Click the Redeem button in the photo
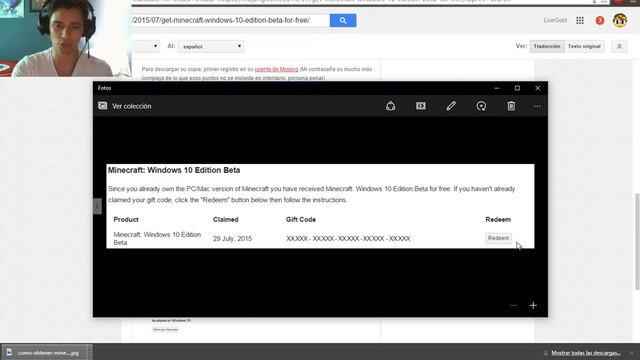 (x=498, y=238)
